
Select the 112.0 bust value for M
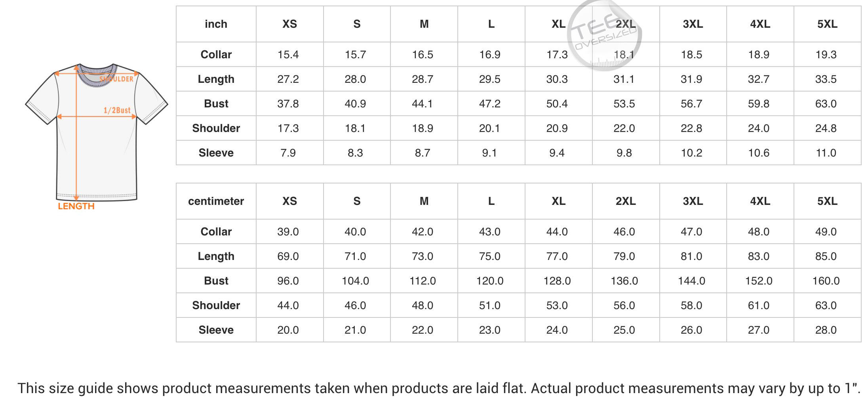[x=423, y=281]
